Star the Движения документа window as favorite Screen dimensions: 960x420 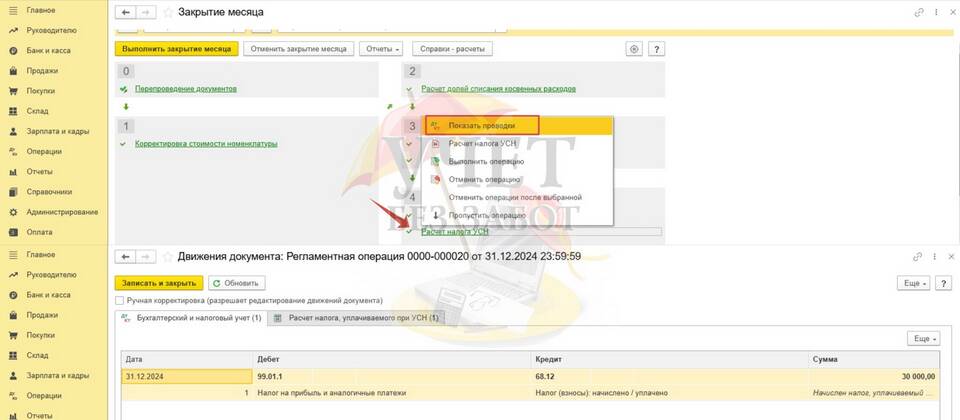pos(168,257)
